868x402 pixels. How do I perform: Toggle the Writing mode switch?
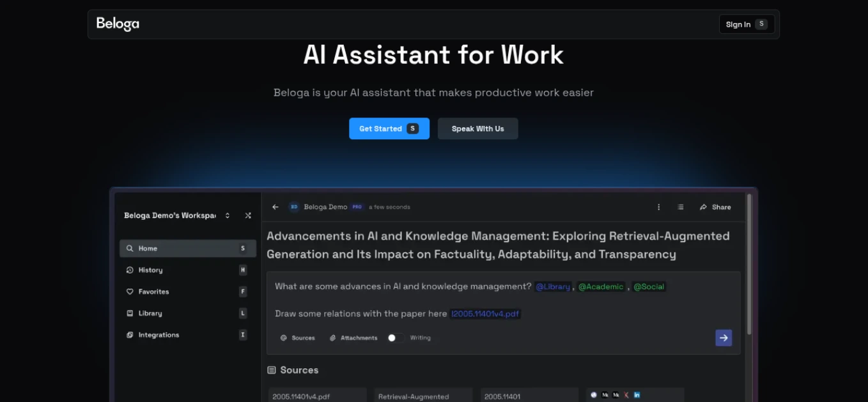click(x=396, y=338)
